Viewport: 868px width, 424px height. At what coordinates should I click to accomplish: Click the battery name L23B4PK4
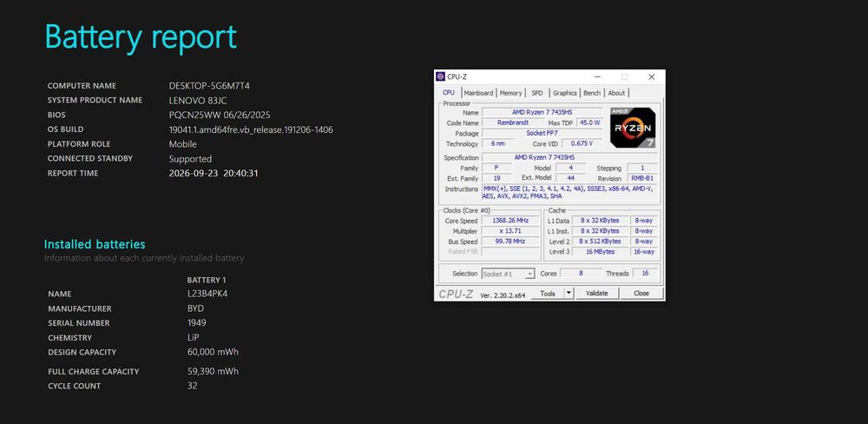(x=207, y=294)
